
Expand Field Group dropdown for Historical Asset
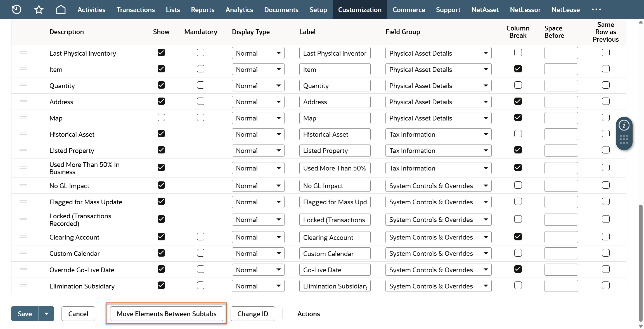pyautogui.click(x=438, y=134)
